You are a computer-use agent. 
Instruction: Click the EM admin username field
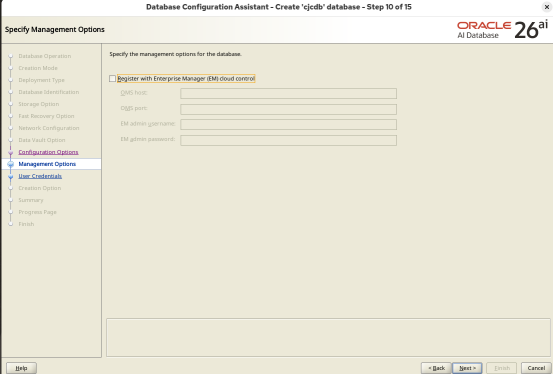(x=288, y=124)
